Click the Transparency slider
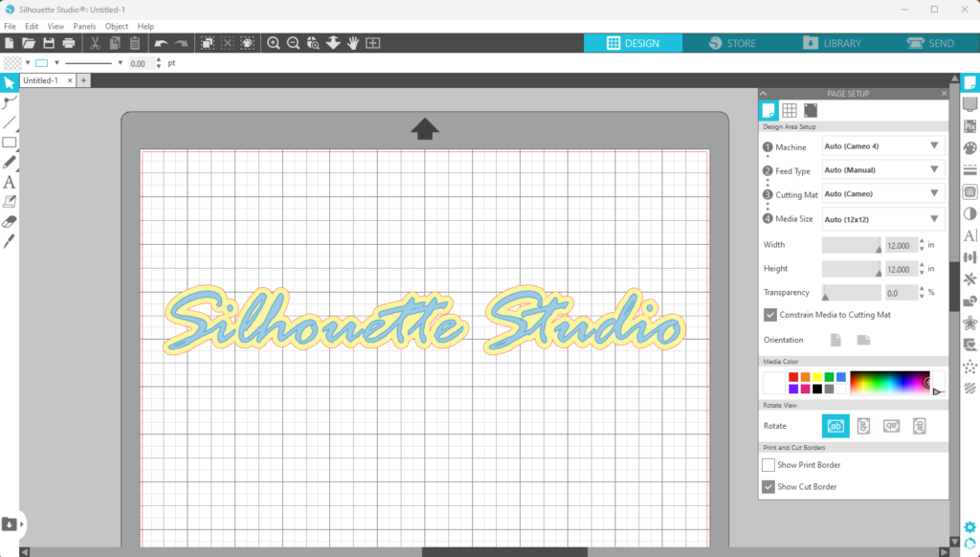This screenshot has height=557, width=980. 851,293
